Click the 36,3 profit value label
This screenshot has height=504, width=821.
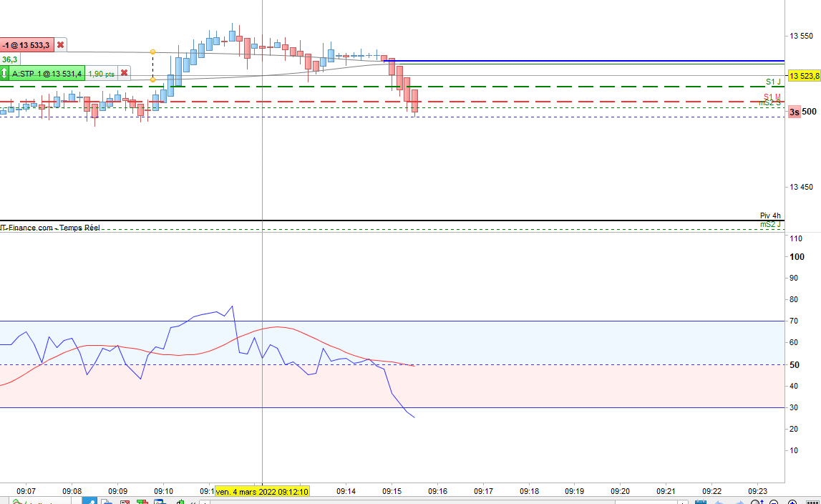[x=9, y=59]
